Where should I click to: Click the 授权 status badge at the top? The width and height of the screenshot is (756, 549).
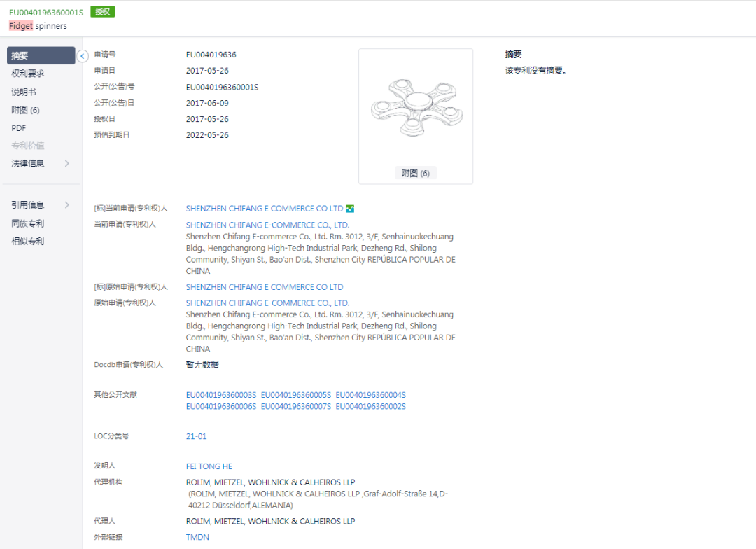pyautogui.click(x=102, y=11)
